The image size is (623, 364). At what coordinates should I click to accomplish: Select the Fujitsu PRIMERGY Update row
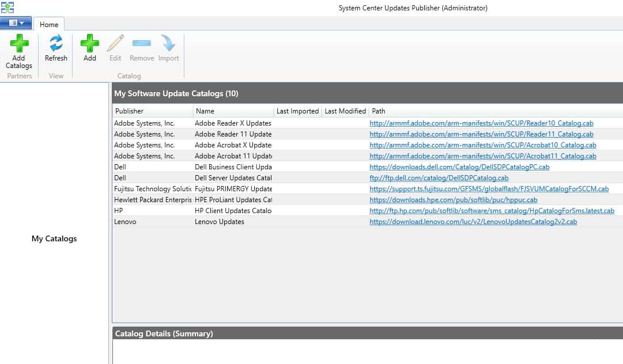coord(368,189)
